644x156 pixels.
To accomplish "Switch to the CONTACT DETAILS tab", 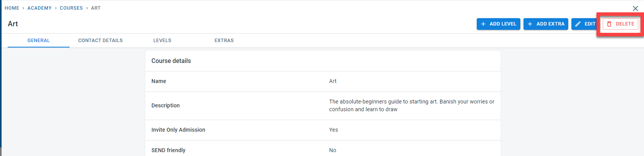I will pos(100,41).
